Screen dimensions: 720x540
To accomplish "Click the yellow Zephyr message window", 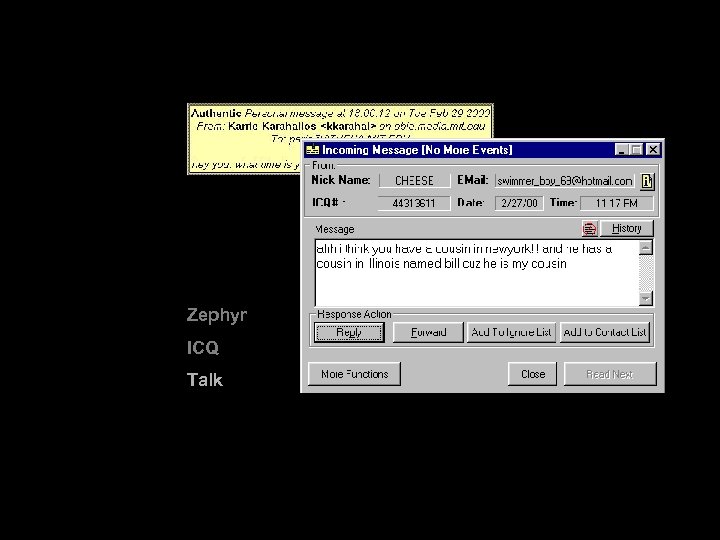I will pyautogui.click(x=245, y=138).
